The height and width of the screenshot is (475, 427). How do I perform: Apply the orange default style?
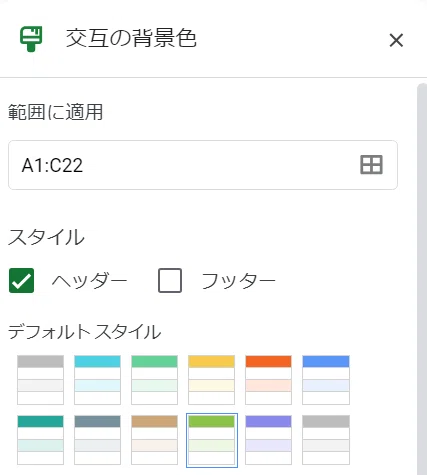(x=268, y=380)
